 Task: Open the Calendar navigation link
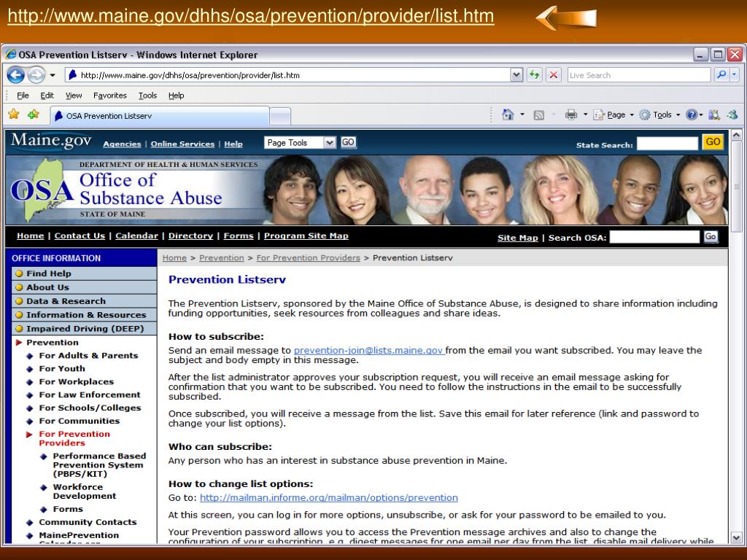click(x=136, y=236)
